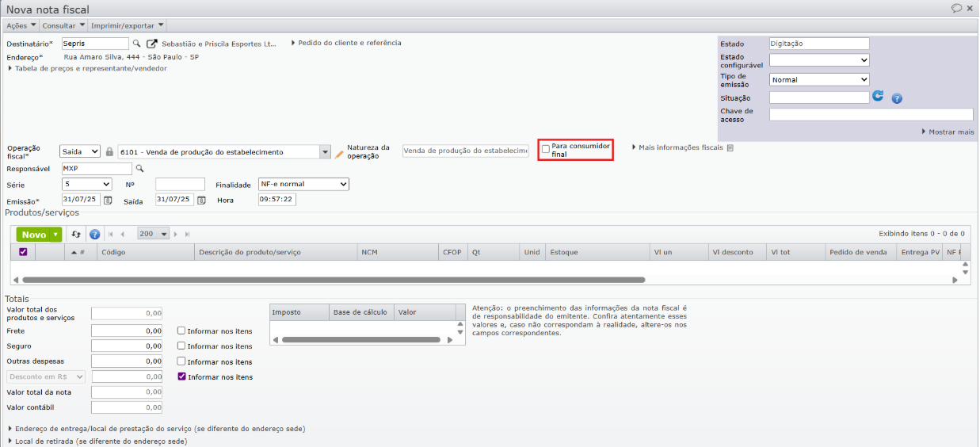This screenshot has width=980, height=447.
Task: Click the Pedido de venda column header
Action: pos(860,252)
